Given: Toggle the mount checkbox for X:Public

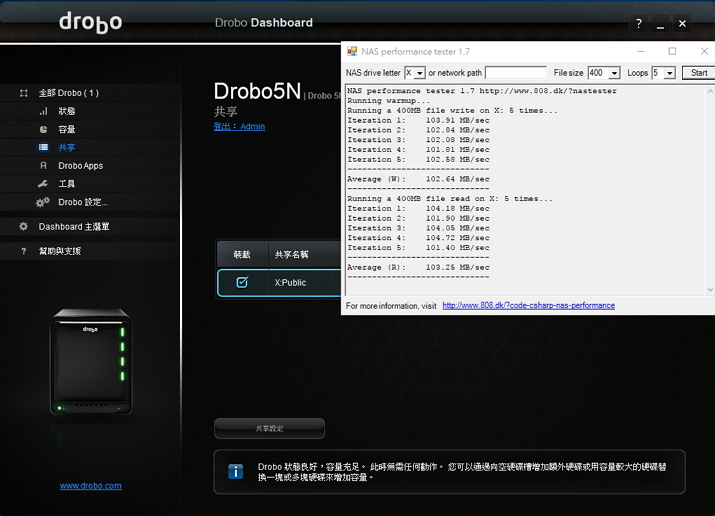Looking at the screenshot, I should 242,283.
